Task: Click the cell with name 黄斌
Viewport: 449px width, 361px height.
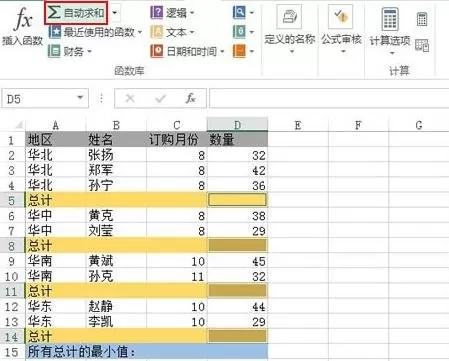Action: tap(116, 261)
